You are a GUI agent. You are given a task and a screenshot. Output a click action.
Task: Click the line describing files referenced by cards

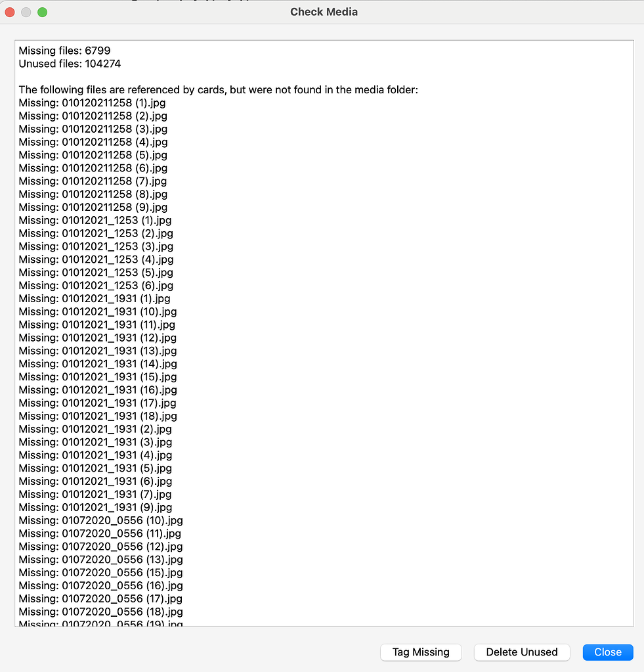click(x=219, y=90)
